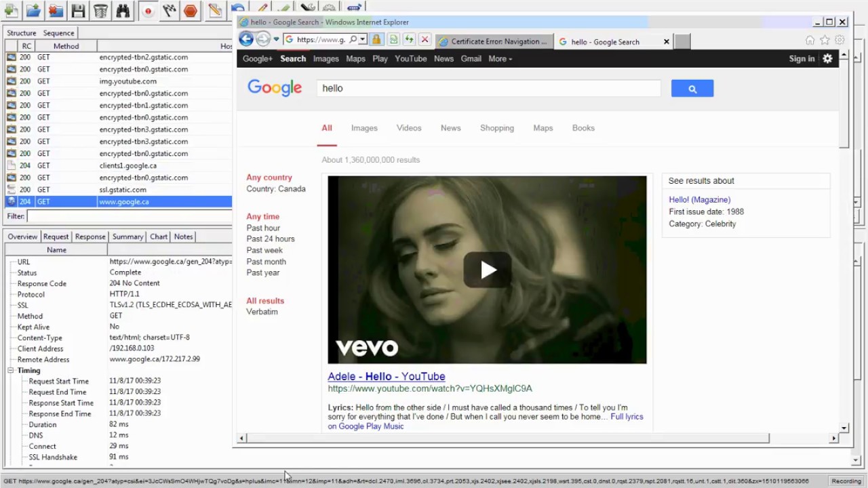Open the Chart tab in Charles details

point(159,237)
